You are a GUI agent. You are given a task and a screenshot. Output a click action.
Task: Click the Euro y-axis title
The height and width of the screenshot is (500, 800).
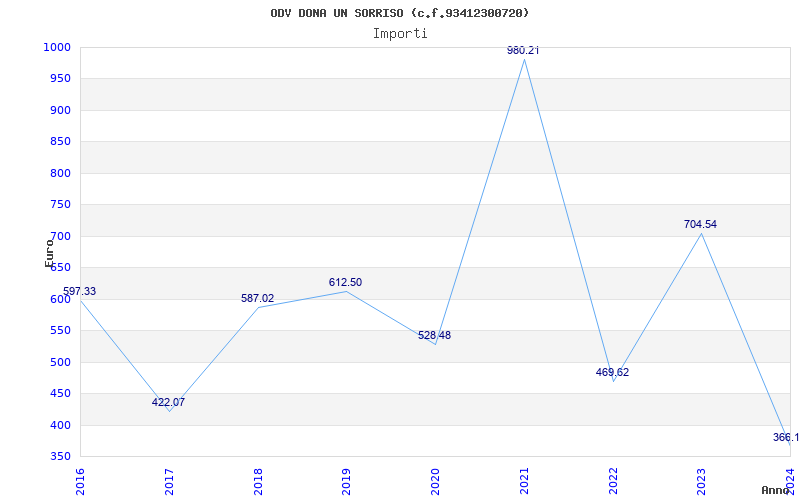(48, 253)
